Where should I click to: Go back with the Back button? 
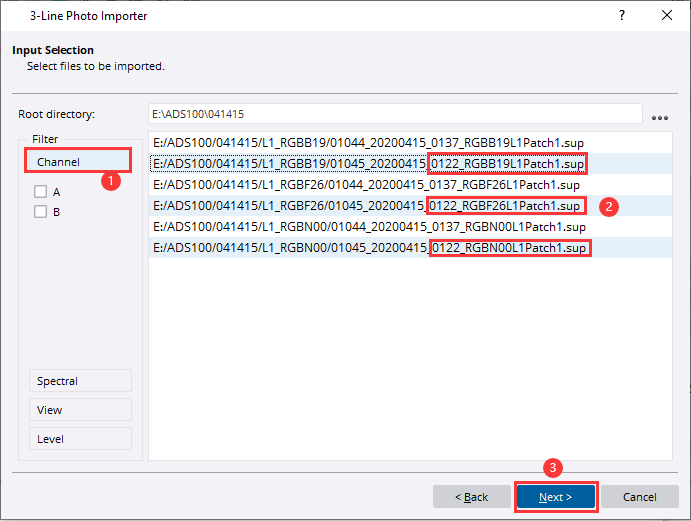point(471,497)
